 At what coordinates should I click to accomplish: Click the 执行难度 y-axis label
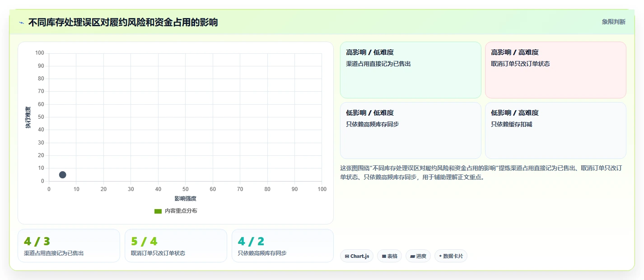point(28,117)
